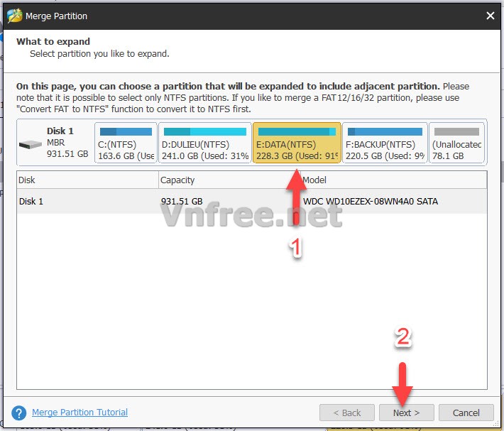
Task: Choose the E:DATA(NTFS) partition block
Action: click(297, 143)
